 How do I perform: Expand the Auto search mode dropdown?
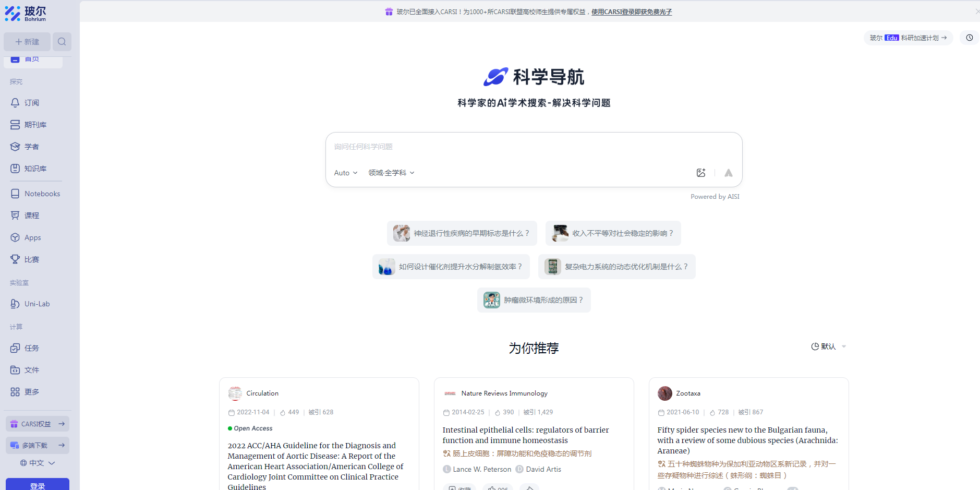[x=345, y=172]
